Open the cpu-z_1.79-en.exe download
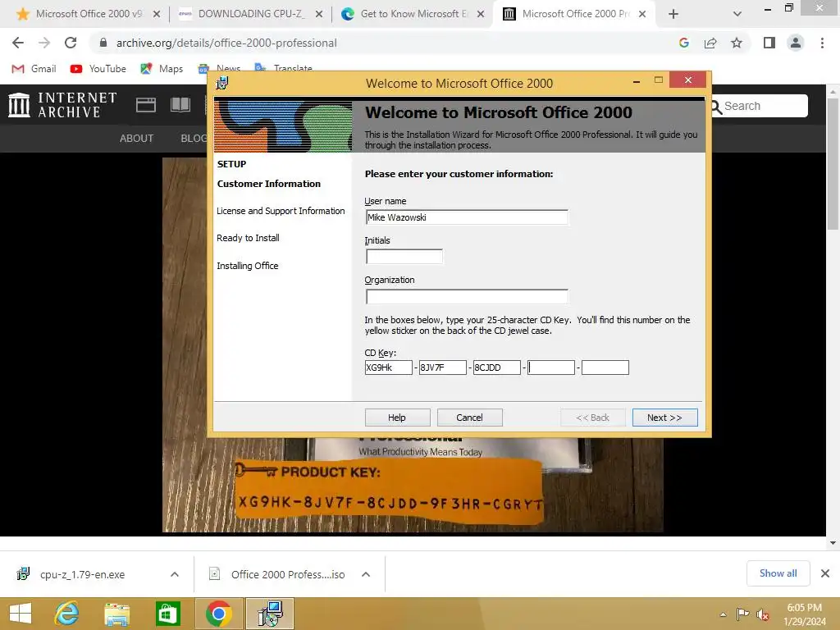The width and height of the screenshot is (840, 630). 83,574
